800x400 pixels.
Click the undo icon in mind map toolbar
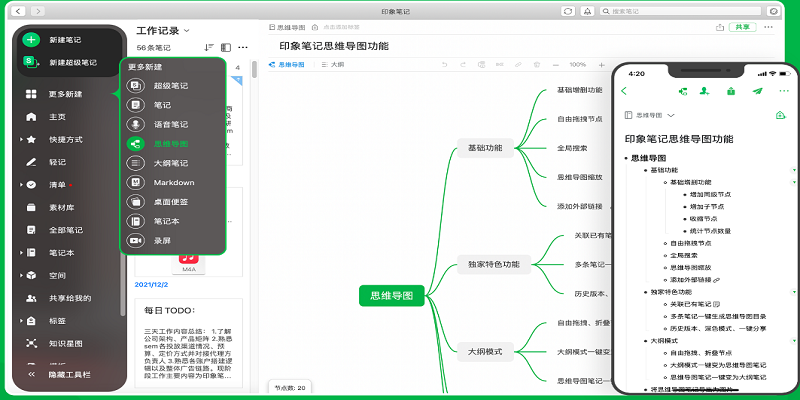click(x=444, y=65)
